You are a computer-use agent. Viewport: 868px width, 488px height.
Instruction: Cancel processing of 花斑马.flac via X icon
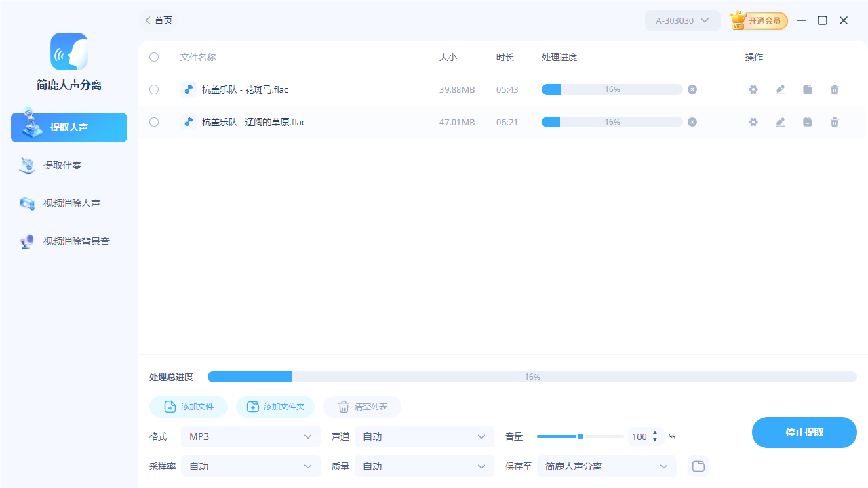point(692,89)
